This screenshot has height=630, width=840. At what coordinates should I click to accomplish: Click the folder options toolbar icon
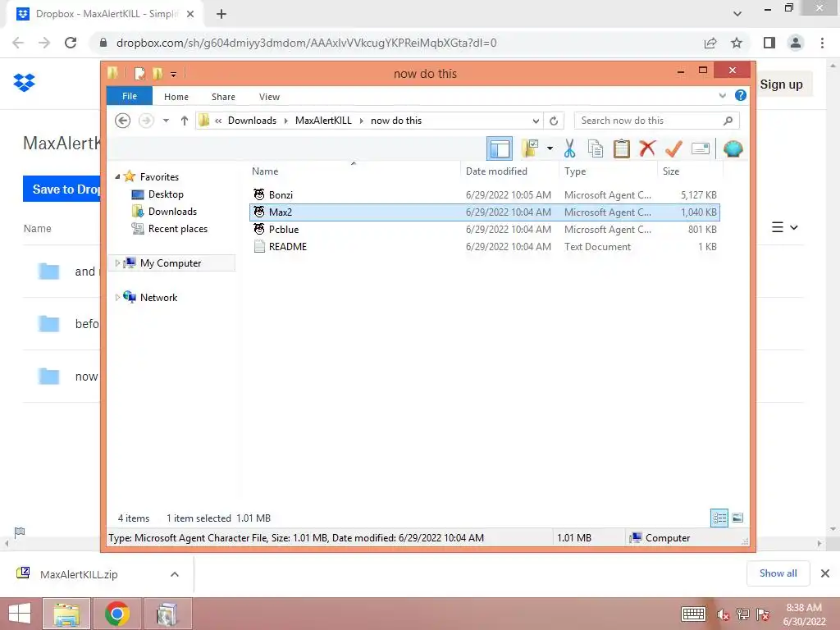[x=530, y=148]
